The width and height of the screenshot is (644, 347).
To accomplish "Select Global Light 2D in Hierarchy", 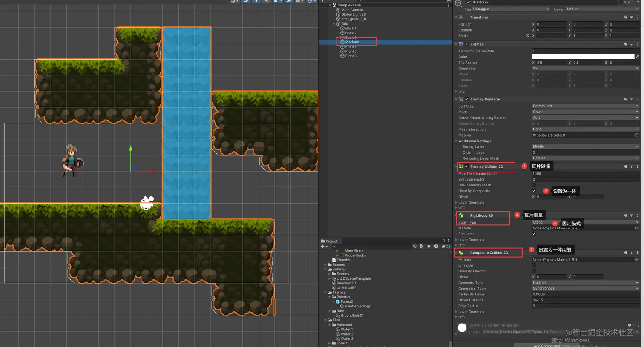I will [x=354, y=14].
